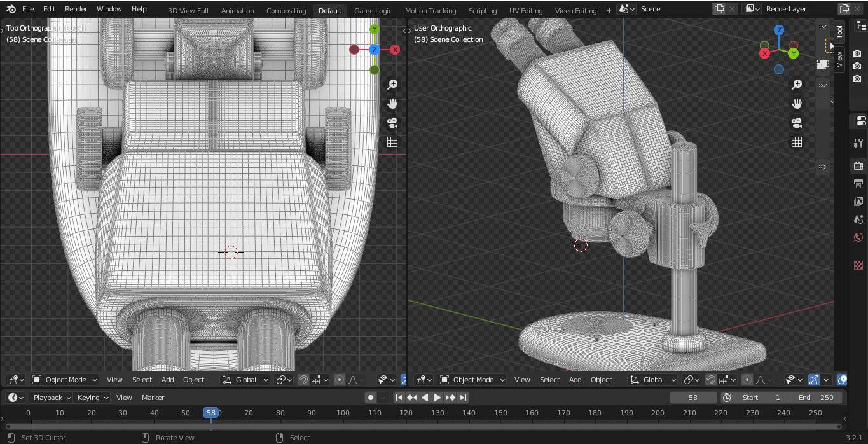Open the World properties globe tab
Screen dimensions: 868x444
pyautogui.click(x=858, y=237)
